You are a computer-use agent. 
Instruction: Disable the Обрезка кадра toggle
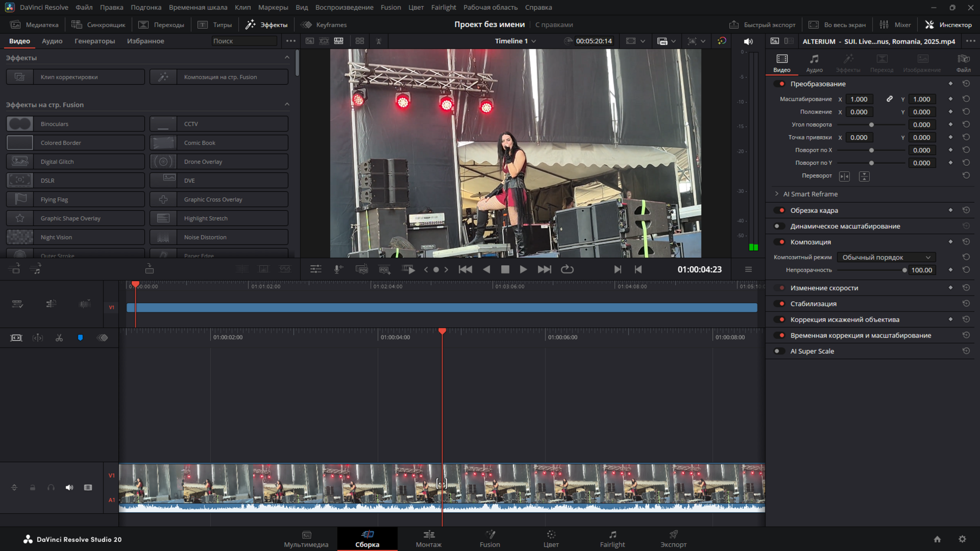coord(779,210)
